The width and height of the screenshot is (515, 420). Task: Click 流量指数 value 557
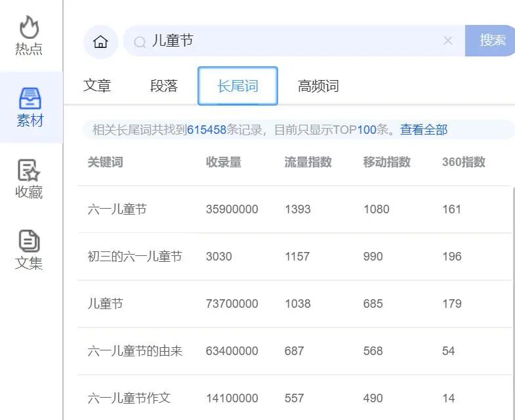[x=294, y=398]
